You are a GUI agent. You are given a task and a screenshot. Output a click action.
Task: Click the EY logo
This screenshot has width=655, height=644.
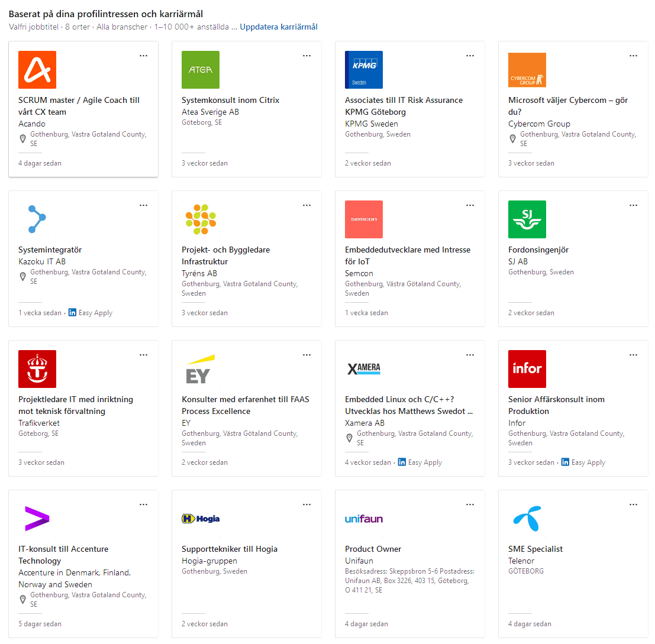pyautogui.click(x=201, y=369)
